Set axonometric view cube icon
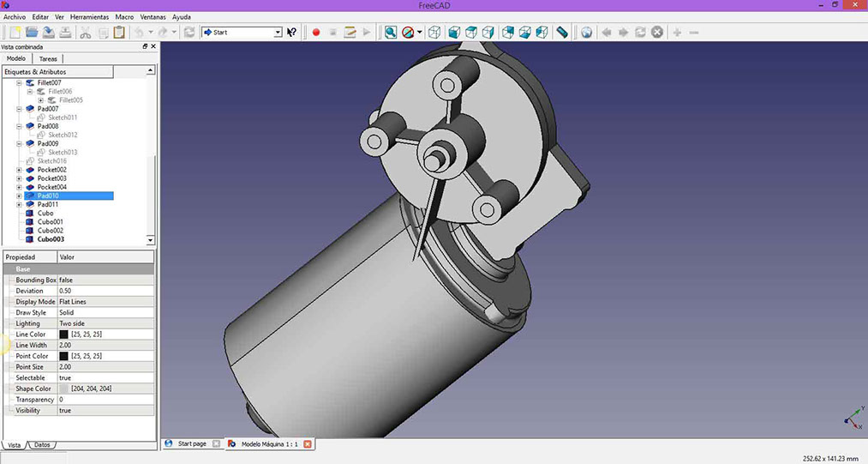 pos(435,32)
